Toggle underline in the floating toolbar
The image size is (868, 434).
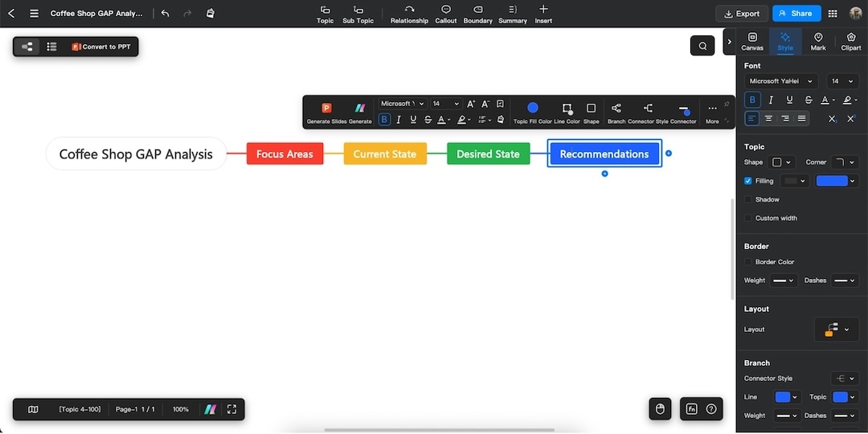pos(413,120)
